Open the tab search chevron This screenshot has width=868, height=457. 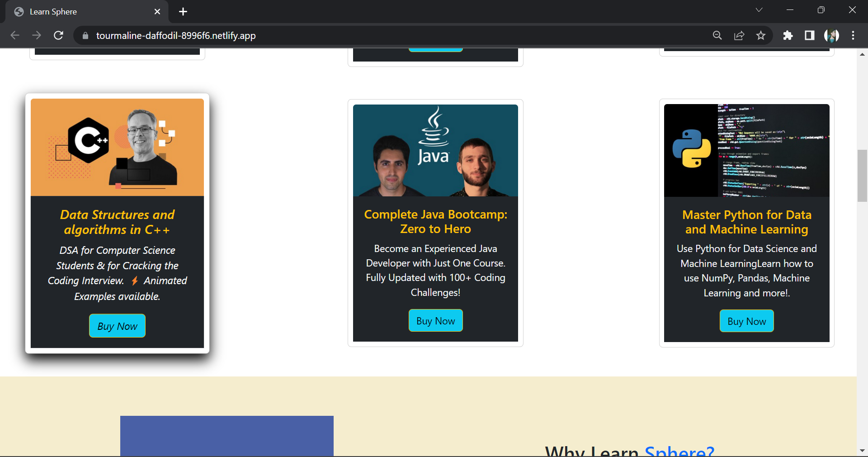[759, 10]
